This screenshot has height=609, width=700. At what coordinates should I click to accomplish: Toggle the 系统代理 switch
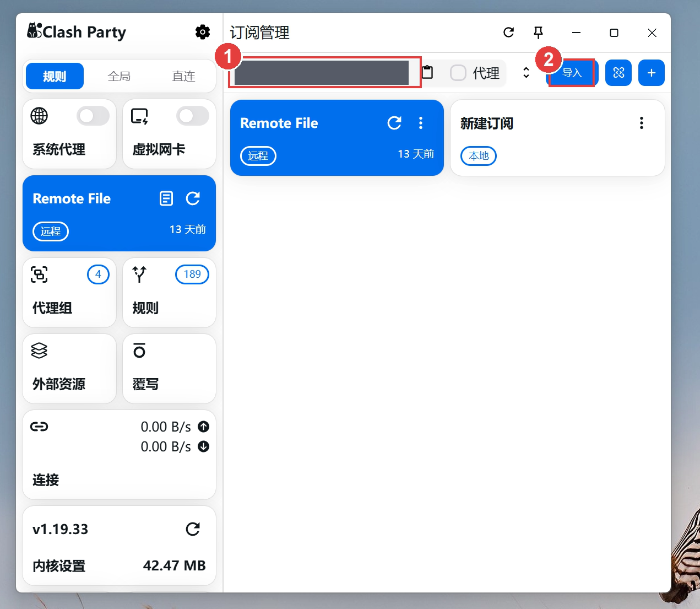[x=93, y=116]
